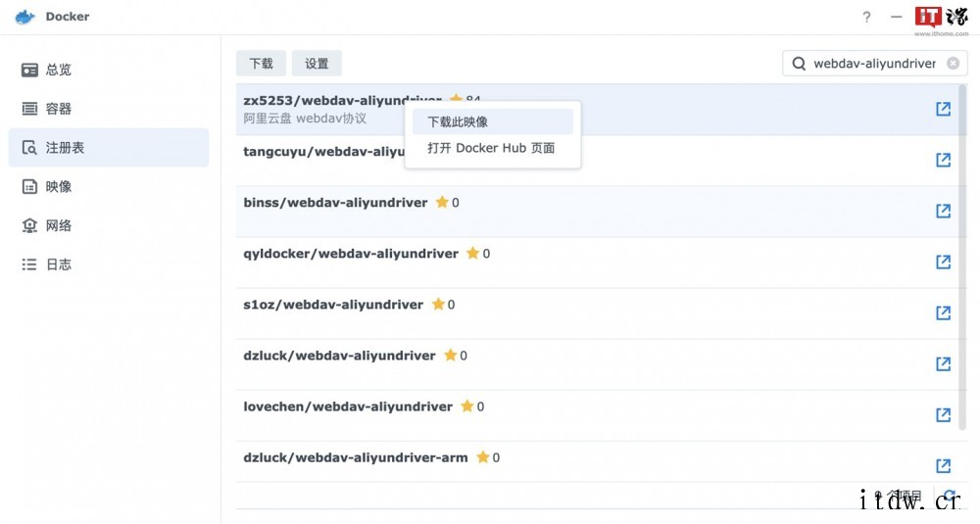Click star icon of s1oz/webdav-aliyundriver
This screenshot has height=524, width=980.
pyautogui.click(x=438, y=305)
